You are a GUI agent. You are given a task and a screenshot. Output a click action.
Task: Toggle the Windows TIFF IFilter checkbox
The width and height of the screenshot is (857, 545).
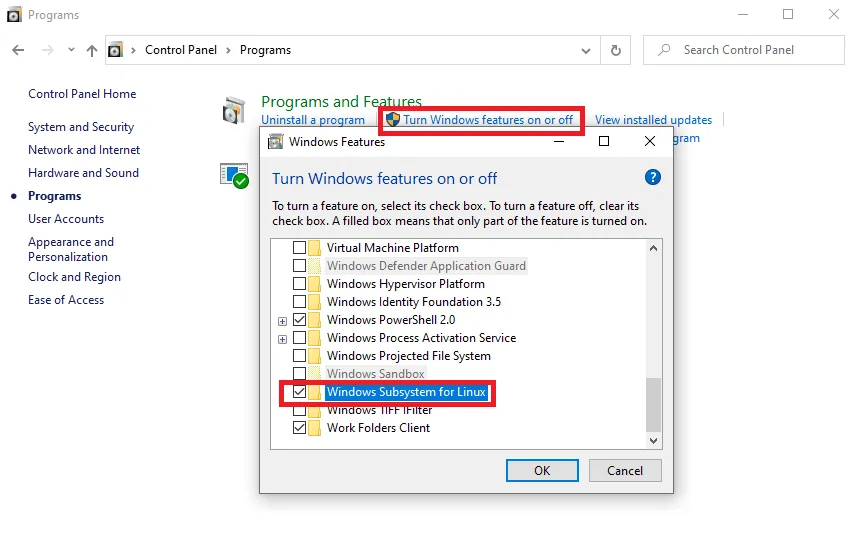299,410
